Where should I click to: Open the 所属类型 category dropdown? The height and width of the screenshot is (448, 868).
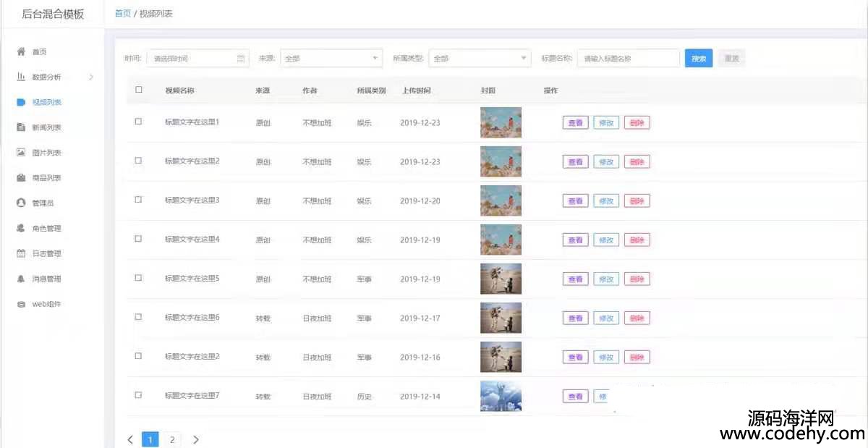tap(480, 59)
